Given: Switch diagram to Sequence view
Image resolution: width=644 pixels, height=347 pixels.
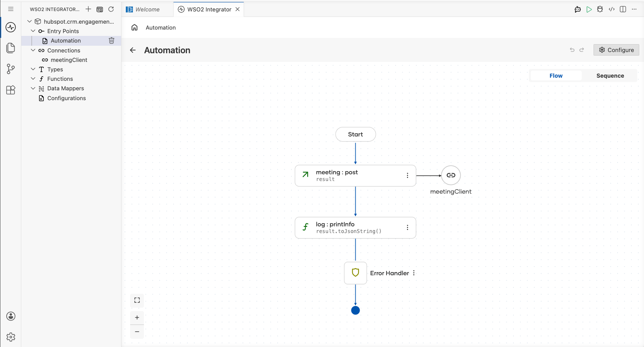Looking at the screenshot, I should [610, 76].
